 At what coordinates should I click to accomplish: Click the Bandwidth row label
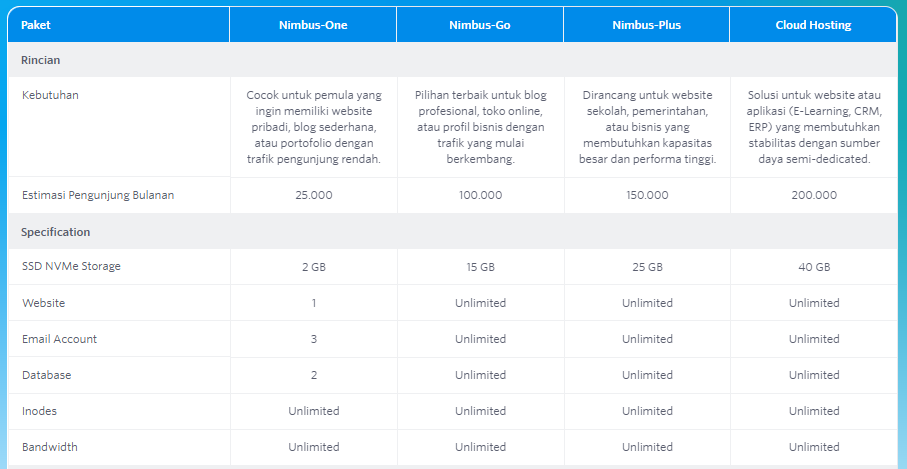50,447
